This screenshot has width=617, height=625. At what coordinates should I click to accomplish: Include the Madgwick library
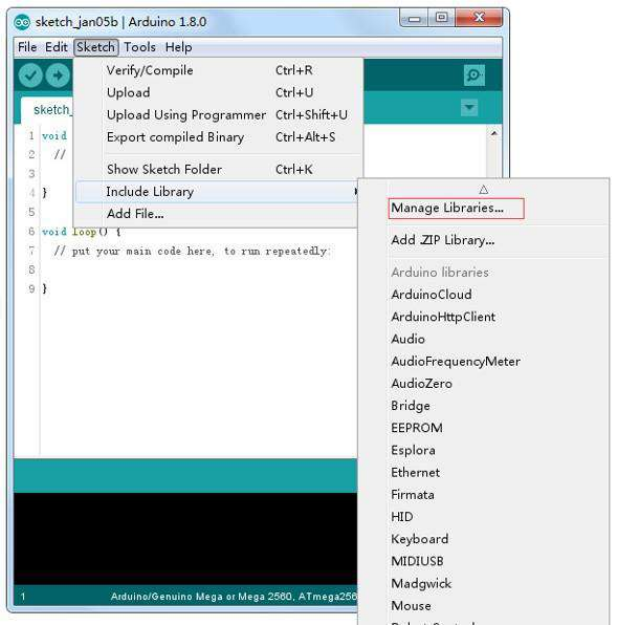pos(421,584)
